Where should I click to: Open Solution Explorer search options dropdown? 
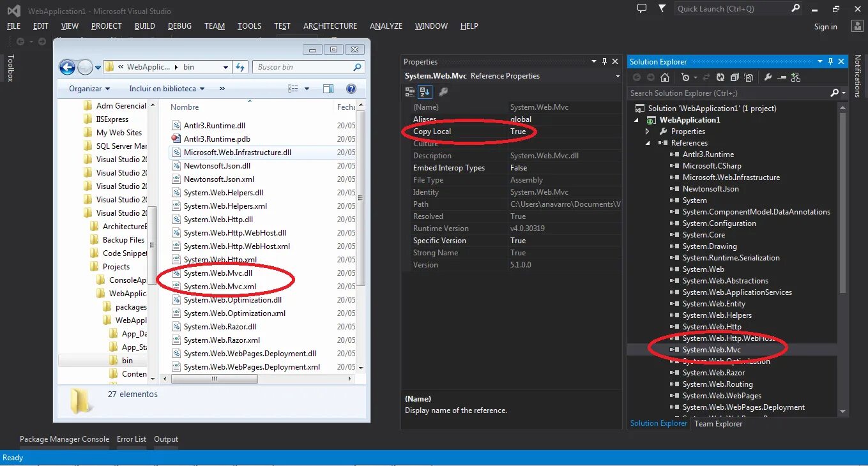tap(843, 93)
